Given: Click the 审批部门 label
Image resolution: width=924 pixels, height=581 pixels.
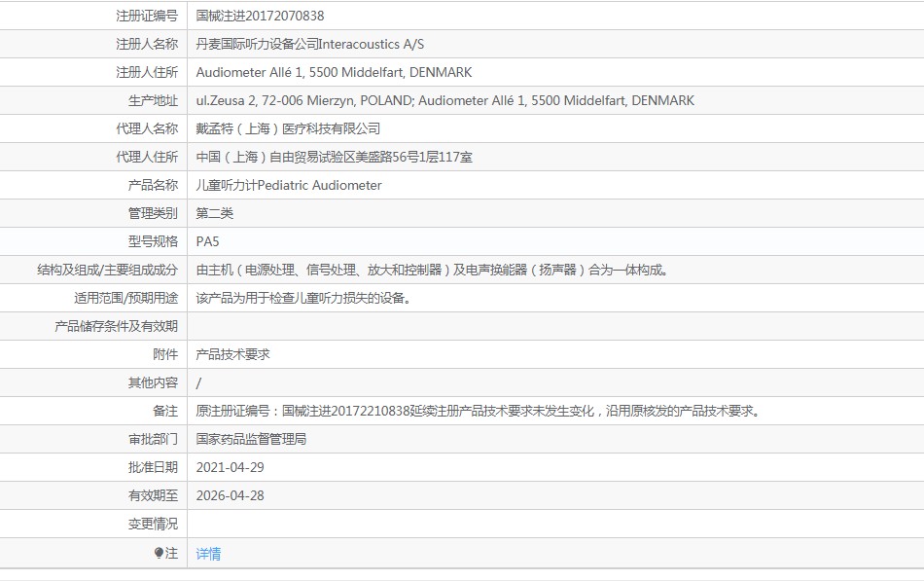Looking at the screenshot, I should click(154, 440).
